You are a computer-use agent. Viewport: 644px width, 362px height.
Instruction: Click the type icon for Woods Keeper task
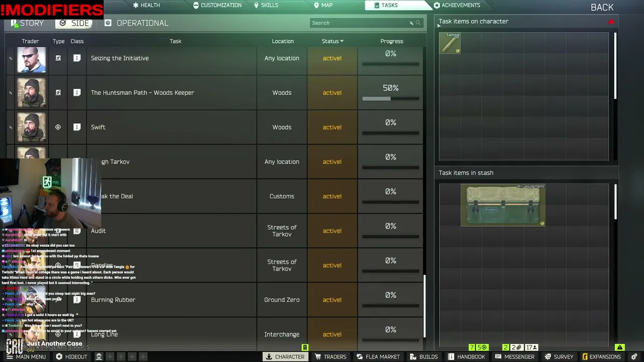[58, 93]
